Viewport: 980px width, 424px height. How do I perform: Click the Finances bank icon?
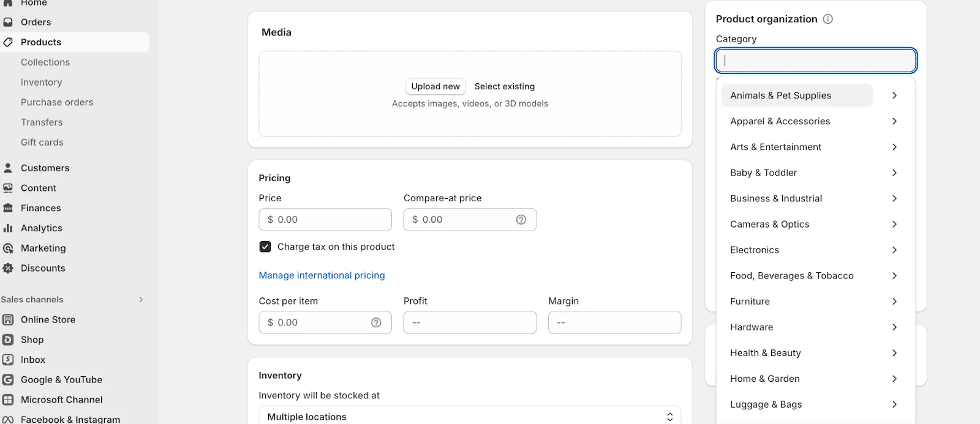[8, 208]
